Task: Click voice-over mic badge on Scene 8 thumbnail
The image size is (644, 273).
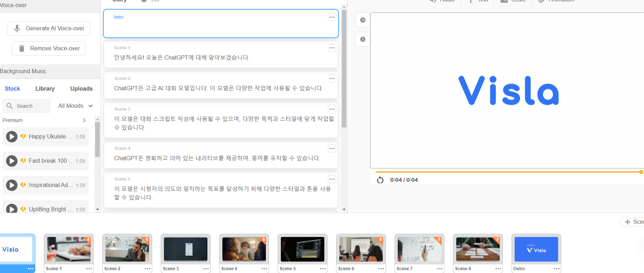Action: point(497,240)
